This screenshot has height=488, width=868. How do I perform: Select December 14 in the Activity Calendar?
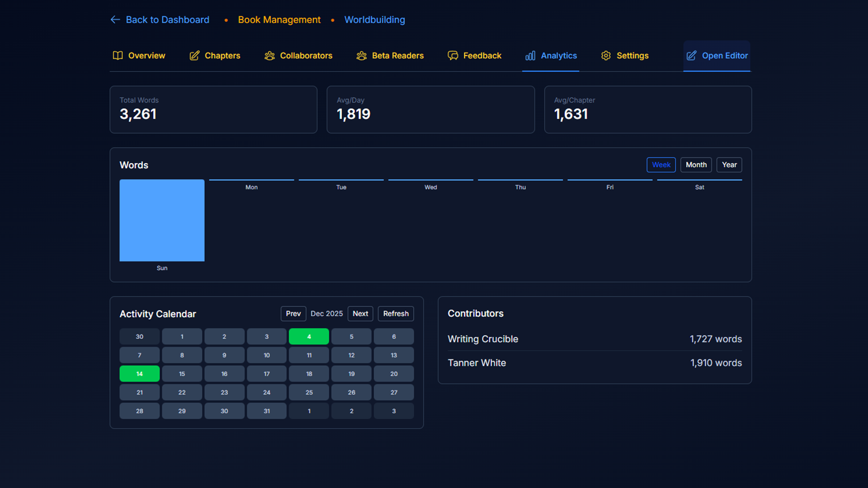pos(139,374)
